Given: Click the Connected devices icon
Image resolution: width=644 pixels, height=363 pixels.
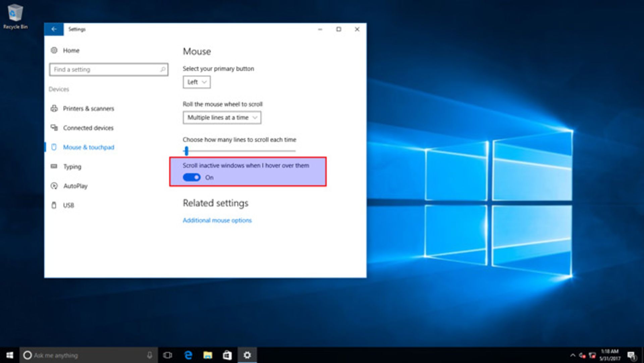Looking at the screenshot, I should [x=54, y=128].
